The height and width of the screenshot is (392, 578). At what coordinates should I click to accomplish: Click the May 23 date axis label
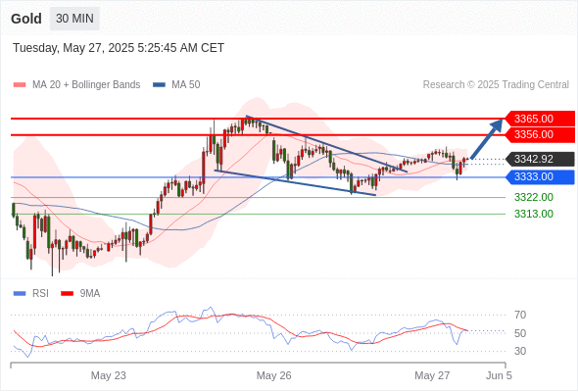click(x=109, y=375)
